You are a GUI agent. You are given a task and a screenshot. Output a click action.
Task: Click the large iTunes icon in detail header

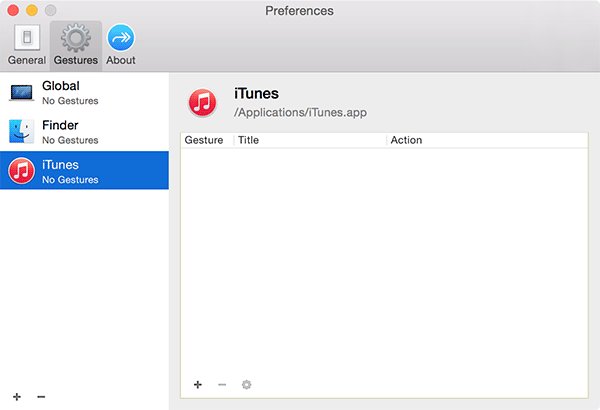point(203,102)
